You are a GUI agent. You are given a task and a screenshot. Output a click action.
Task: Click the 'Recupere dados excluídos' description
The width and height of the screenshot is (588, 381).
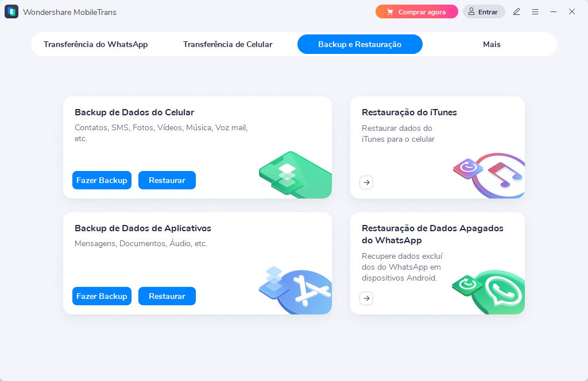point(402,267)
